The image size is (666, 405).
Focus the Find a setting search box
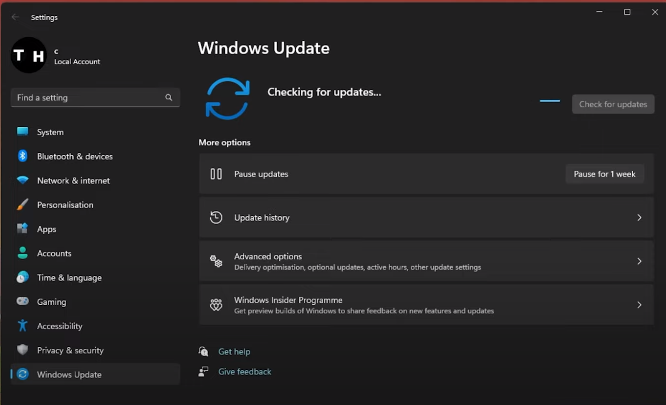pyautogui.click(x=95, y=98)
